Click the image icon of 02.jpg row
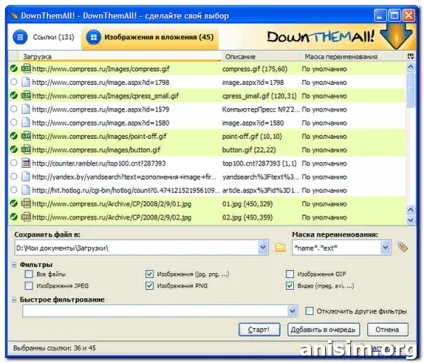 tap(26, 217)
